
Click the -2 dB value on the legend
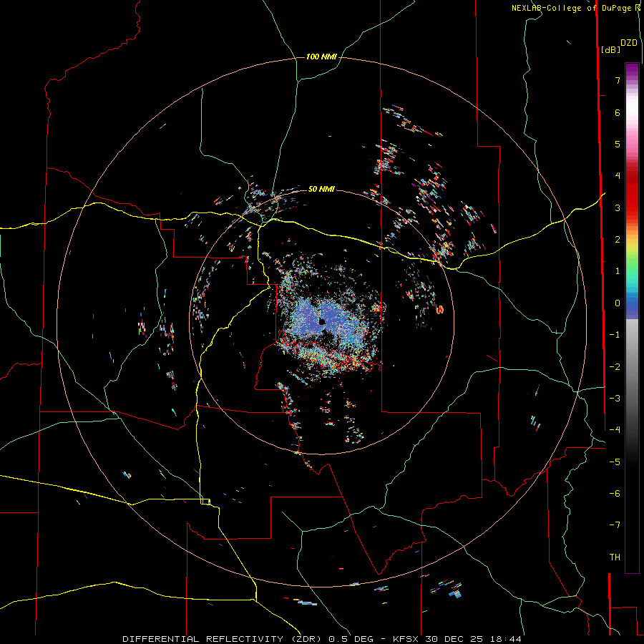point(615,367)
